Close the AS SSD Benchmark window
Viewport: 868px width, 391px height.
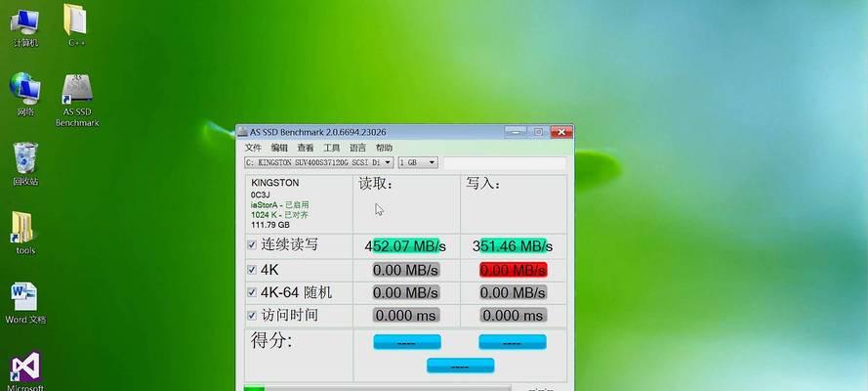(561, 132)
